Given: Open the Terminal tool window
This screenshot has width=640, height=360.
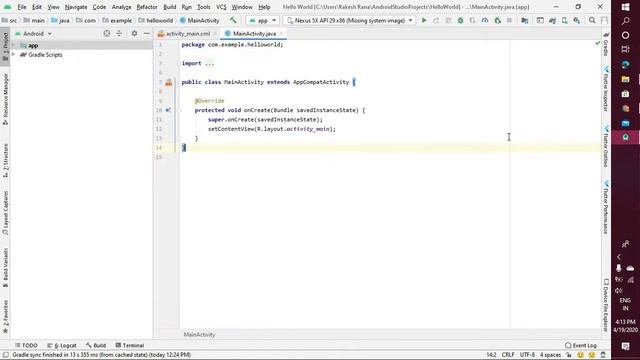Looking at the screenshot, I should click(x=130, y=345).
